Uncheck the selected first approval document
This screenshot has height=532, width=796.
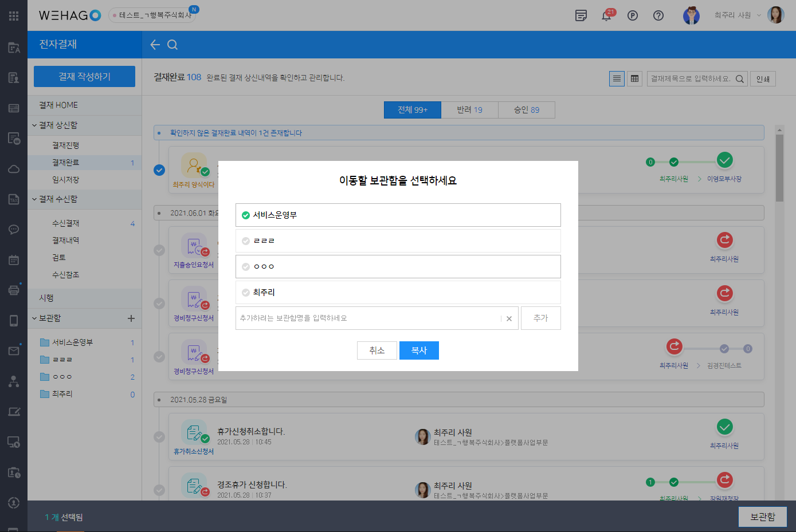tap(159, 170)
